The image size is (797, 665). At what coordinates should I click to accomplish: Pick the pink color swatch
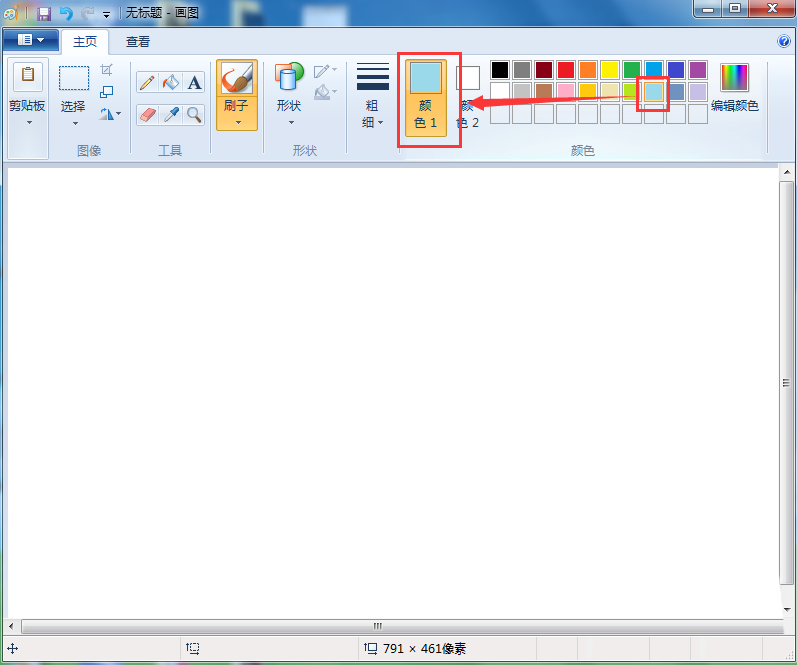tap(566, 92)
